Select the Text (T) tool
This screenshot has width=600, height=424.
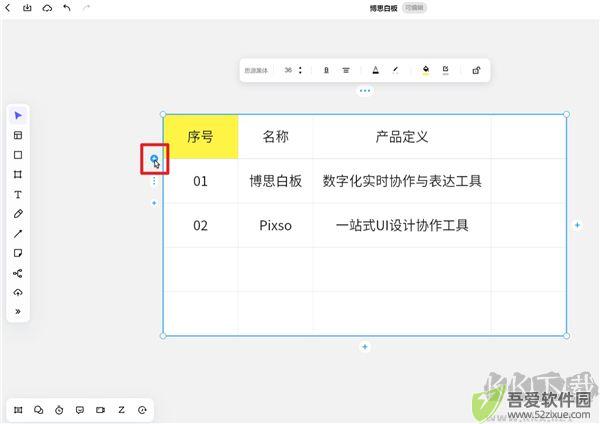(x=18, y=194)
